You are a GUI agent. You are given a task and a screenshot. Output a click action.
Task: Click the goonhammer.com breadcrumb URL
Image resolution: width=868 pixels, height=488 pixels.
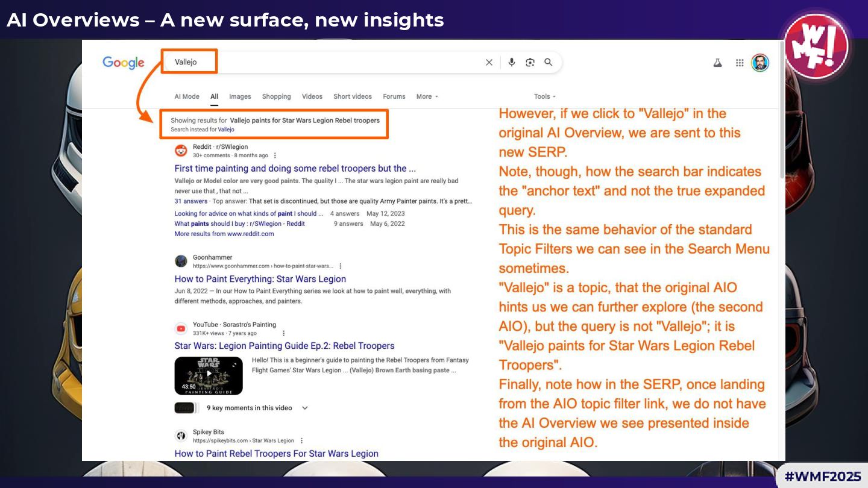(263, 266)
